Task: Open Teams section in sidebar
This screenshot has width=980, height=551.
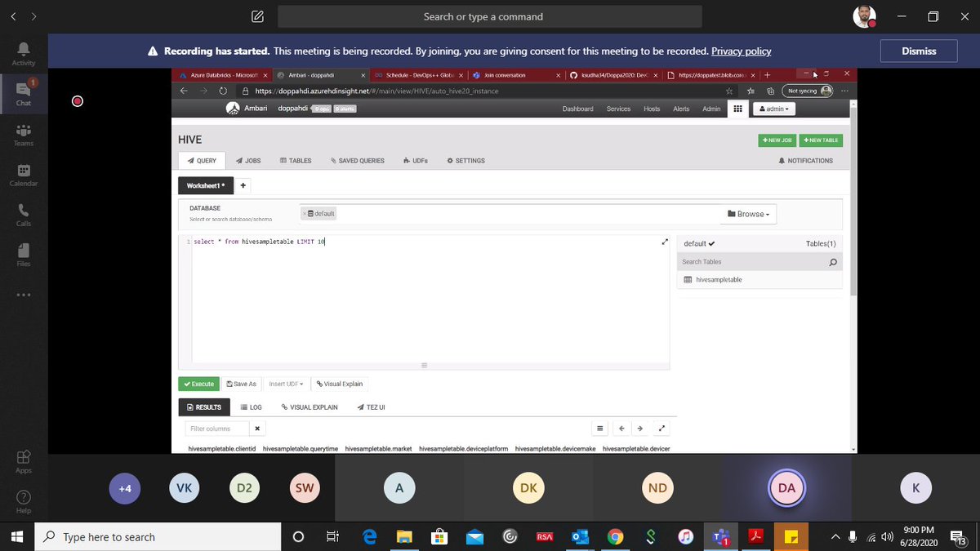Action: [x=24, y=135]
